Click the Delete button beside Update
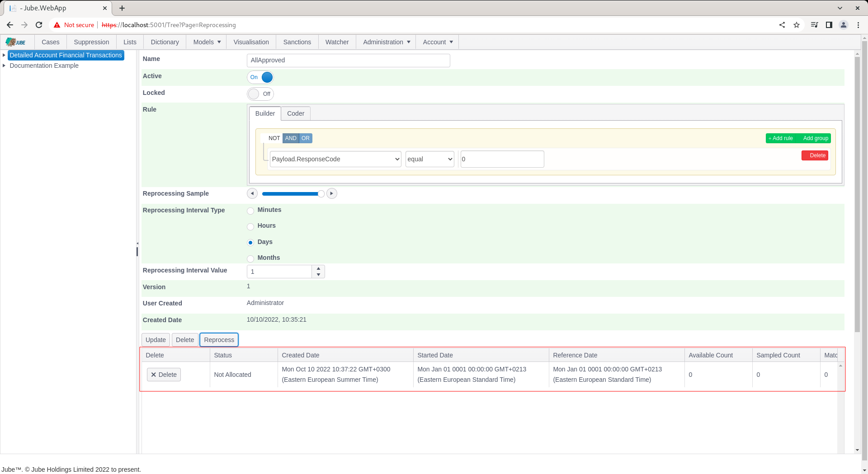This screenshot has height=474, width=868. (x=185, y=340)
